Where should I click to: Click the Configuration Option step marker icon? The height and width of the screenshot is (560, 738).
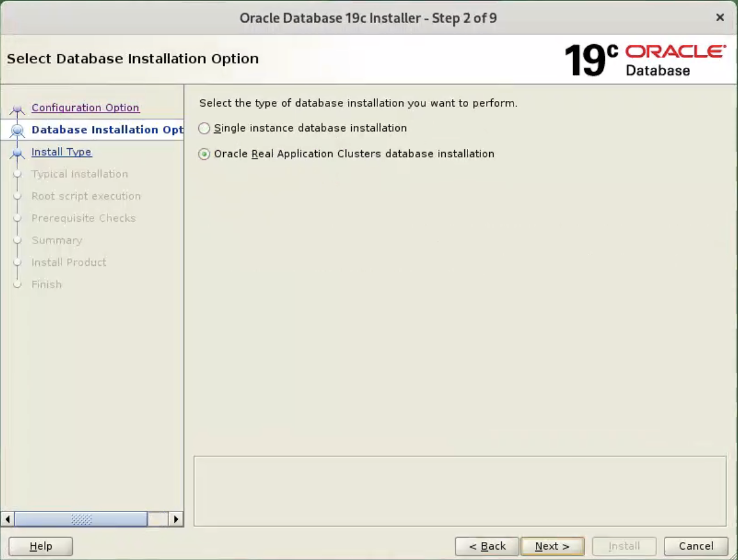coord(17,110)
